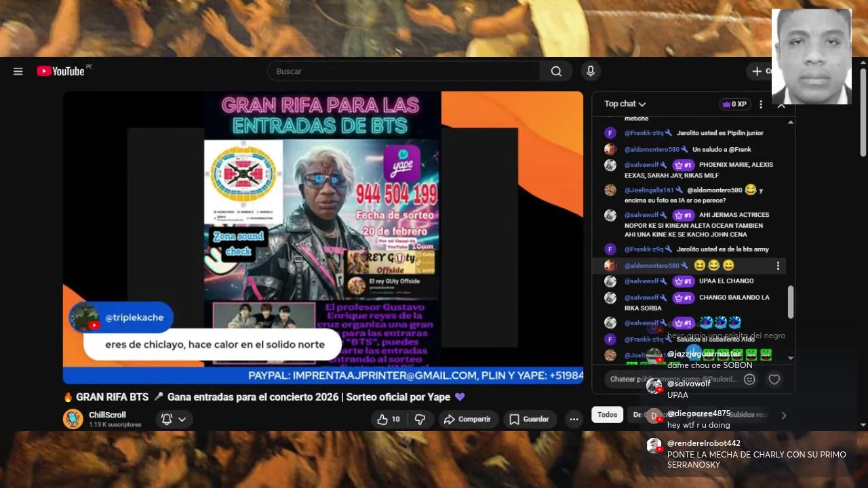Select the Todos filter chip
This screenshot has height=488, width=868.
tap(607, 415)
